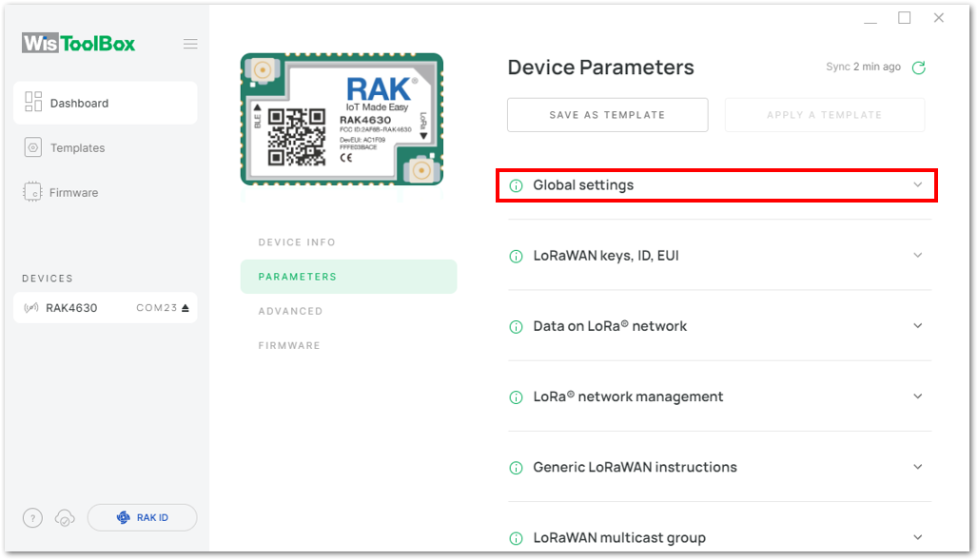Expand the LoRa network management chevron
Viewport: 978px width, 560px height.
pyautogui.click(x=917, y=396)
